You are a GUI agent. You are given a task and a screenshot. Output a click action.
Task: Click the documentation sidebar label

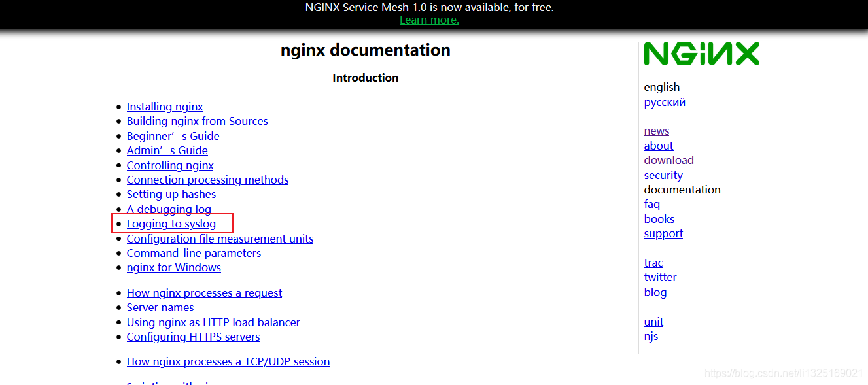click(x=682, y=190)
